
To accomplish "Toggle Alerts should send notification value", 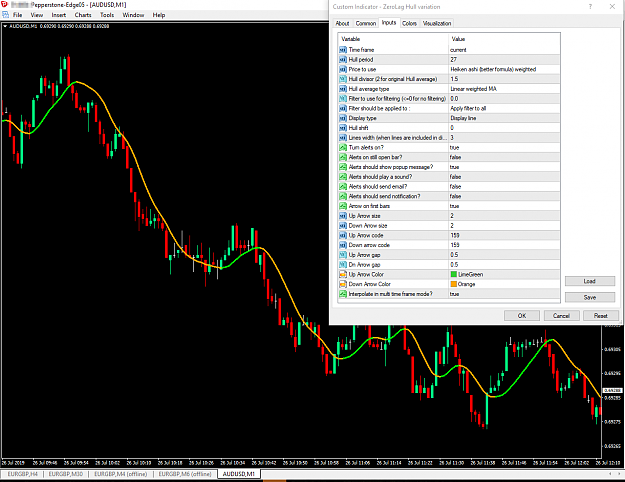I will (504, 196).
